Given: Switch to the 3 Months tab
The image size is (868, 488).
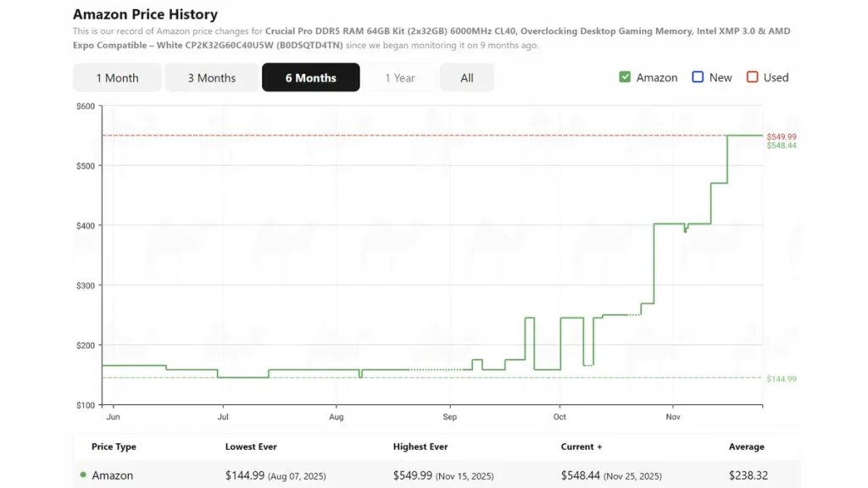Looking at the screenshot, I should (212, 78).
